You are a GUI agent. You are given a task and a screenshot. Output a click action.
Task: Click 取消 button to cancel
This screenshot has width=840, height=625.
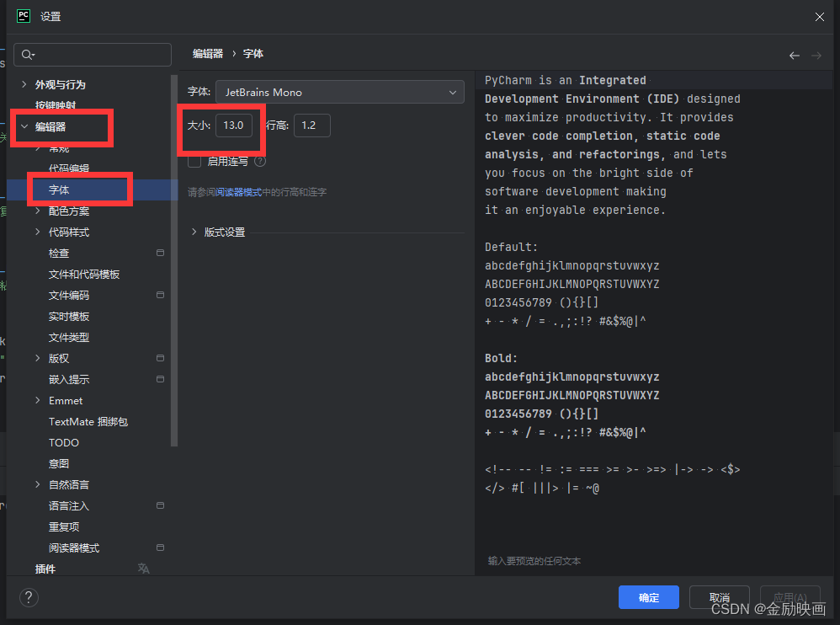(719, 597)
